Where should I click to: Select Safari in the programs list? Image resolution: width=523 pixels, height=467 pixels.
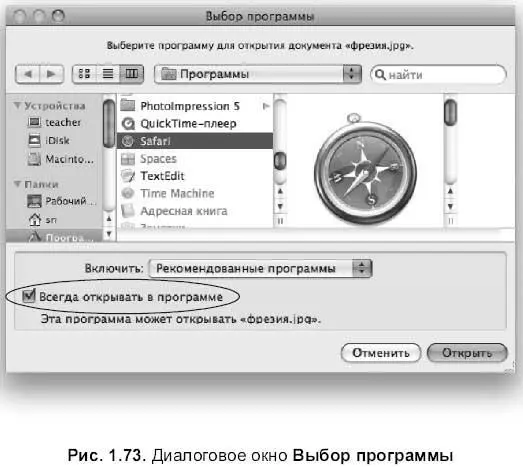(x=194, y=141)
